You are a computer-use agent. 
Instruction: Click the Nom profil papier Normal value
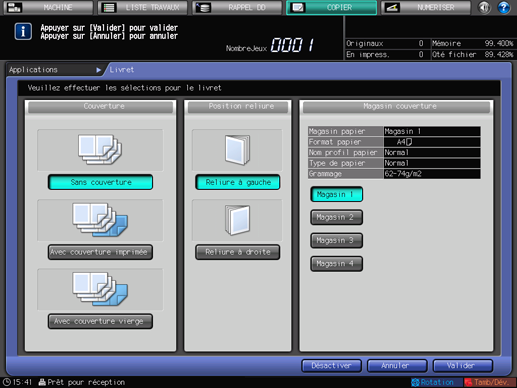(432, 153)
